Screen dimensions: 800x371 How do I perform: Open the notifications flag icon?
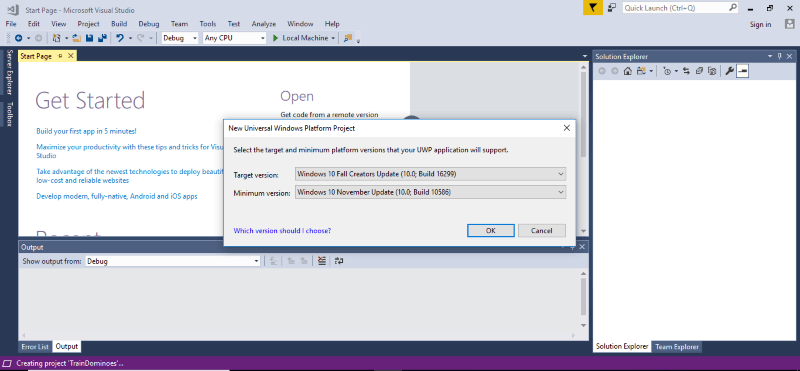click(592, 8)
